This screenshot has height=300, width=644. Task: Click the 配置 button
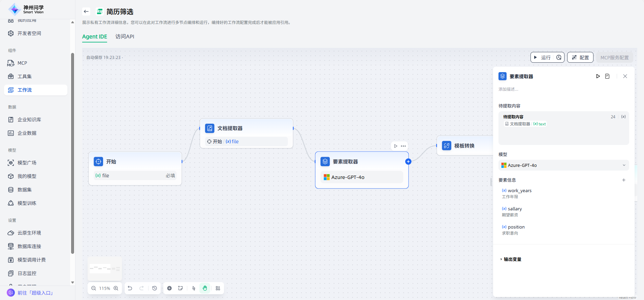click(580, 58)
